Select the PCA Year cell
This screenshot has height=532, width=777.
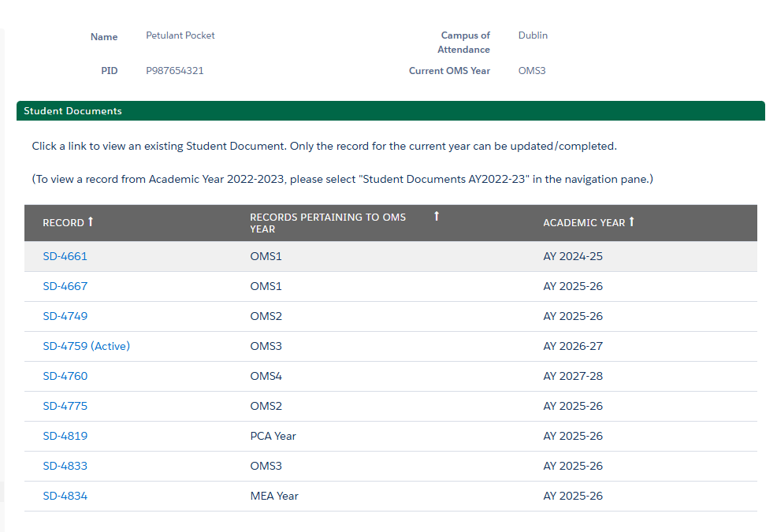tap(273, 436)
